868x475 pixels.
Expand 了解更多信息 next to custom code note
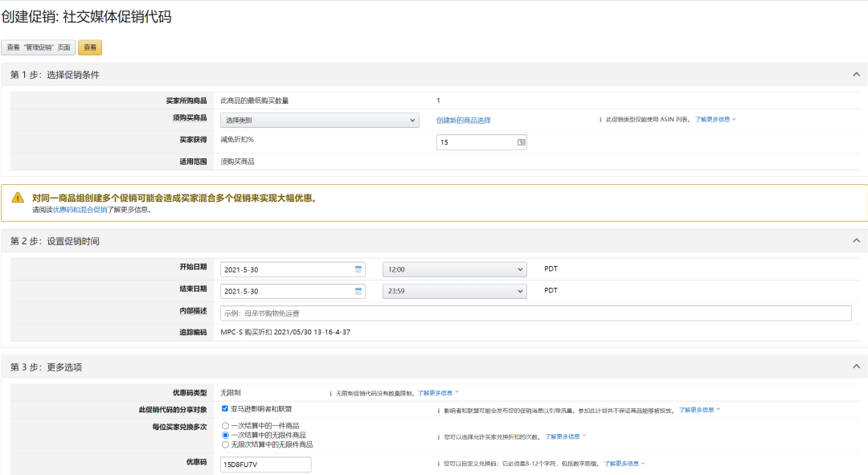(624, 464)
